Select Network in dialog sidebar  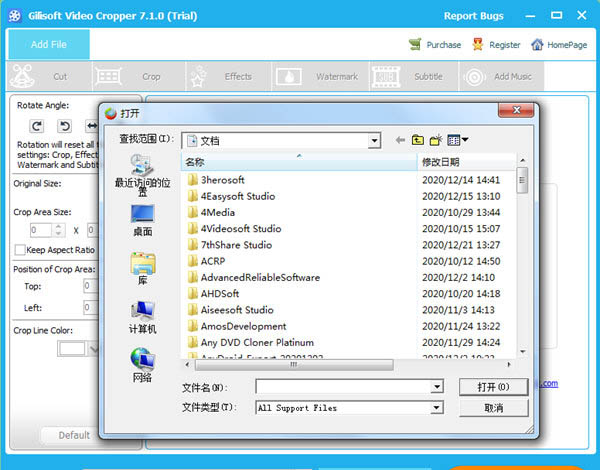click(x=142, y=366)
